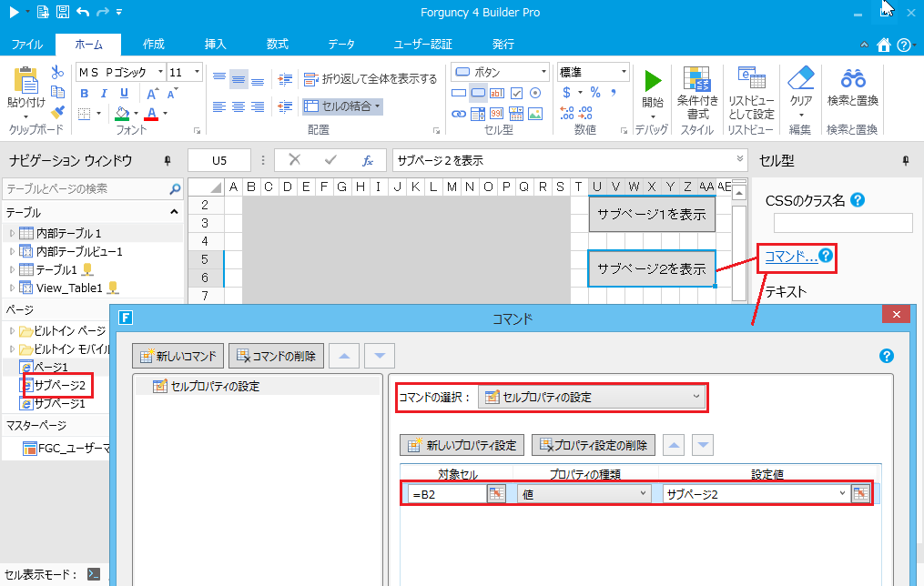Image resolution: width=924 pixels, height=586 pixels.
Task: Apply the red font color A
Action: point(151,113)
